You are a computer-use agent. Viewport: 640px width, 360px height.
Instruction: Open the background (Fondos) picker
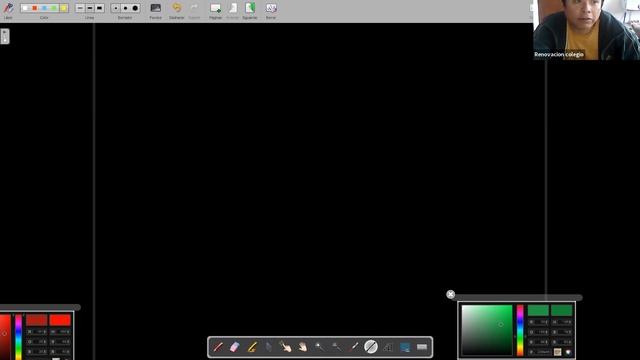click(156, 8)
